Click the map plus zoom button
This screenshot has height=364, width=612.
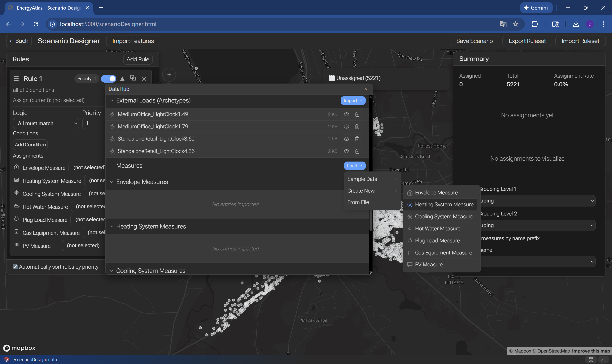click(169, 75)
